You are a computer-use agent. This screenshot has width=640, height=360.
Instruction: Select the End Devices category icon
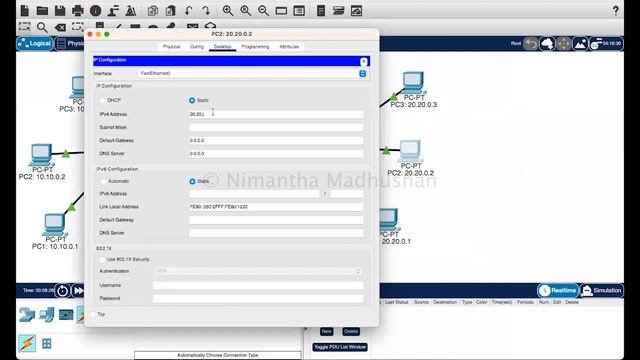[x=47, y=314]
